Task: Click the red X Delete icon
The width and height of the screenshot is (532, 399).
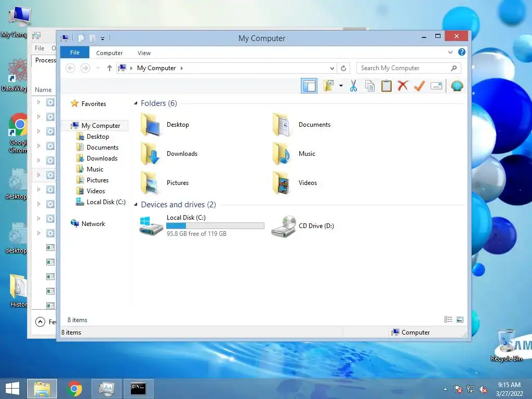Action: tap(403, 86)
